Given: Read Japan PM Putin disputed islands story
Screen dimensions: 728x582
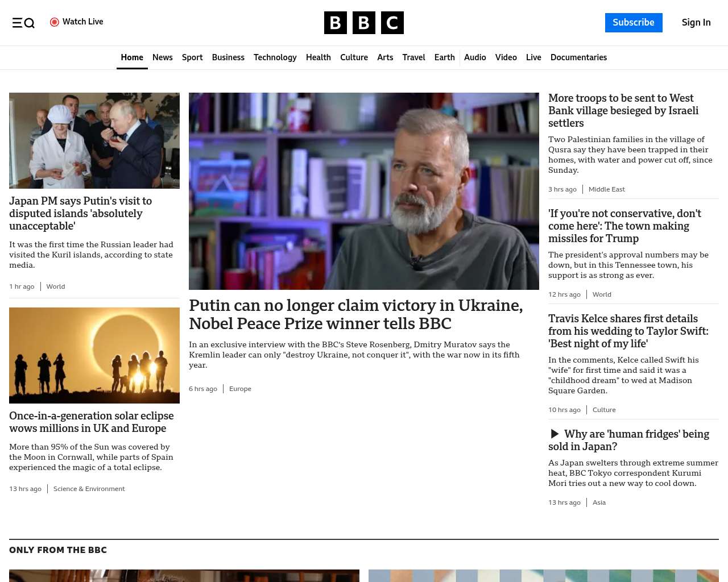Looking at the screenshot, I should coord(81,213).
